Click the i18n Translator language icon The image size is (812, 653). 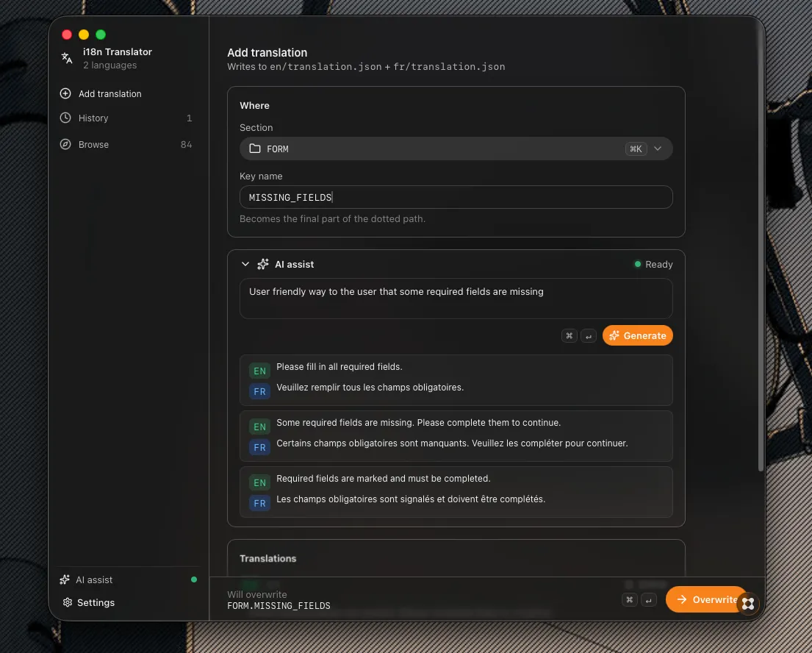[x=67, y=58]
